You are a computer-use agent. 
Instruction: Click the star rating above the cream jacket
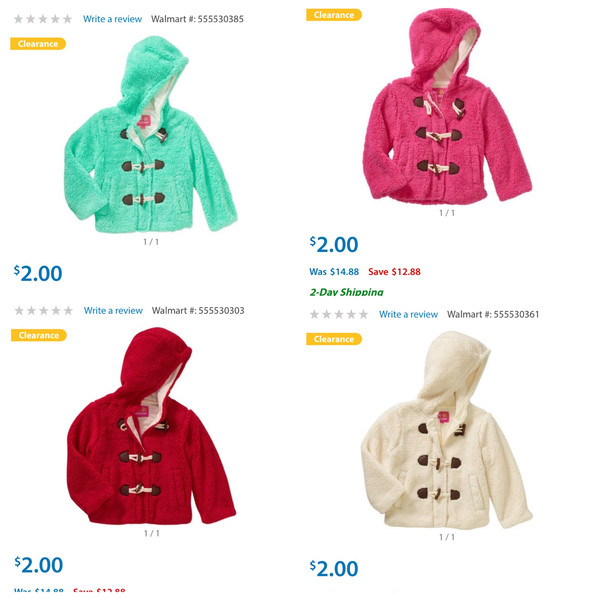point(339,314)
